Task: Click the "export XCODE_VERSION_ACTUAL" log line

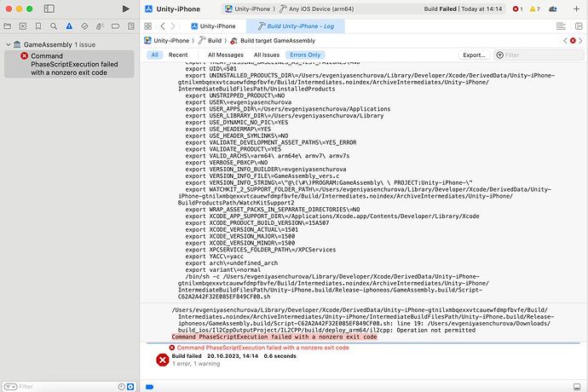Action: tap(242, 229)
